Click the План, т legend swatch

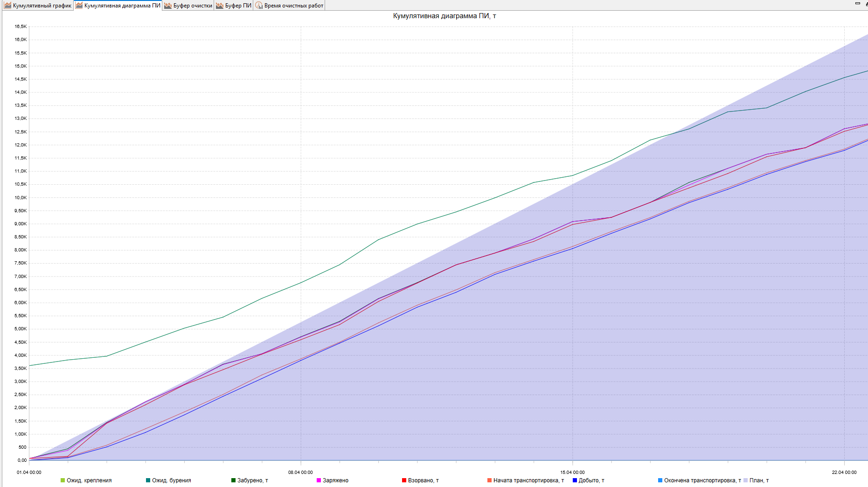[x=745, y=480]
